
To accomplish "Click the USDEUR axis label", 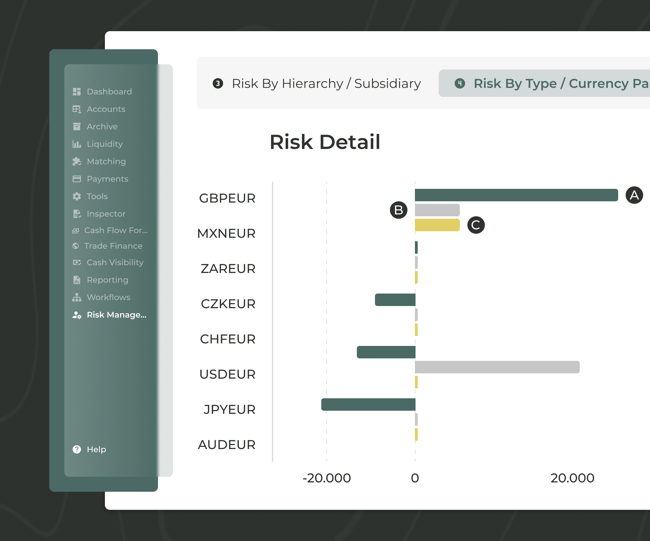I will 227,374.
